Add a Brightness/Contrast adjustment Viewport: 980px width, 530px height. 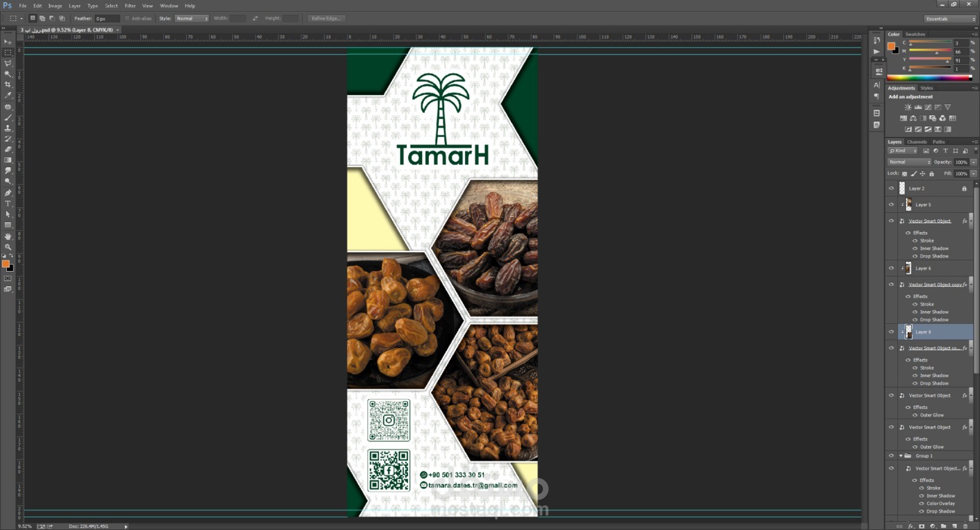(908, 107)
